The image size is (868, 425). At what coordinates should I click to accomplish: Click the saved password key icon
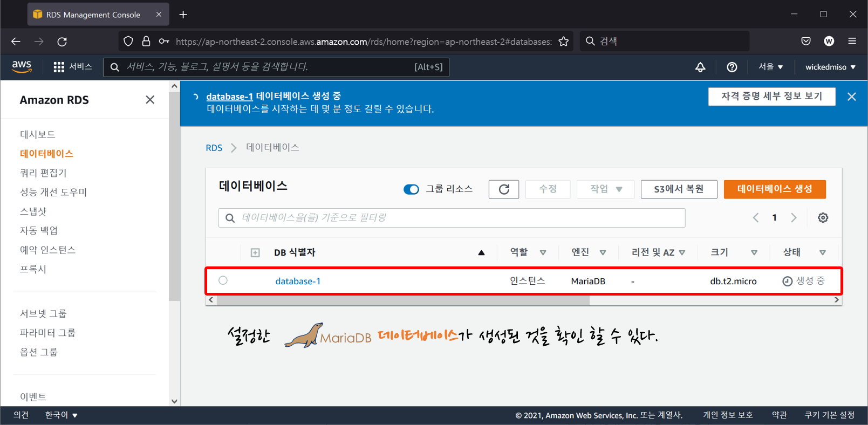click(x=164, y=42)
